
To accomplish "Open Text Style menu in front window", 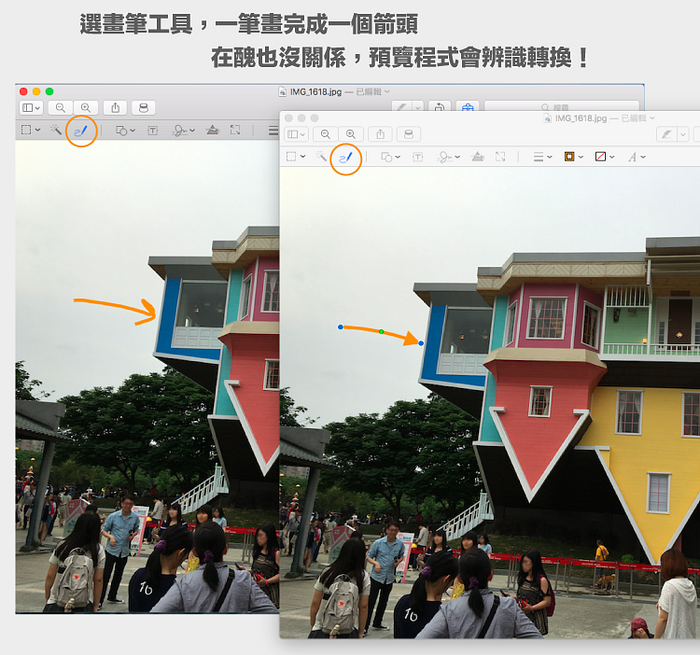I will click(x=637, y=157).
